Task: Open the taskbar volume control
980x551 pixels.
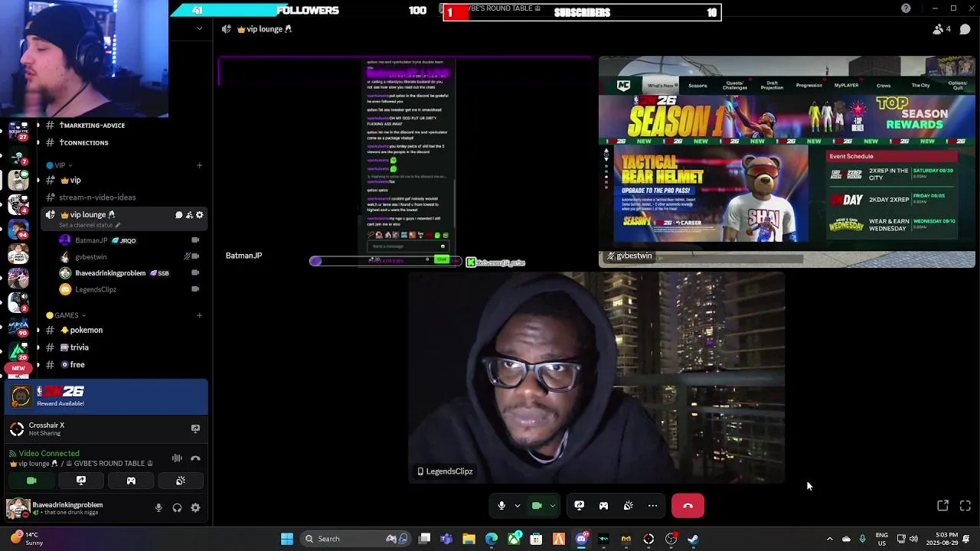Action: pos(913,539)
